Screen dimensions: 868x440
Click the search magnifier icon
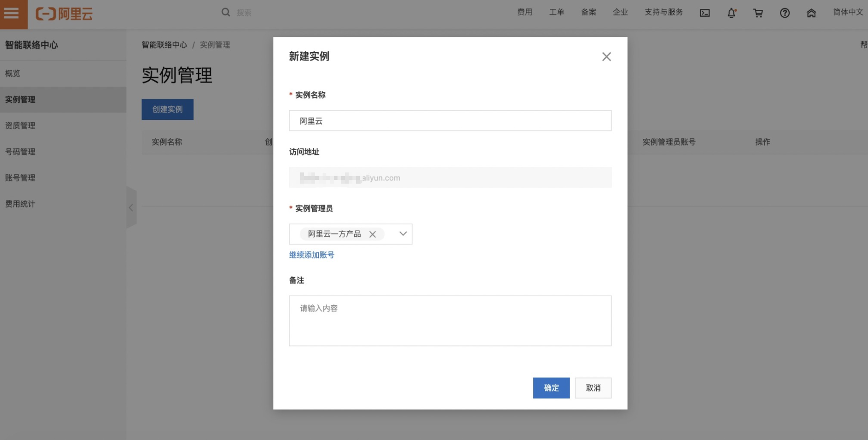click(226, 13)
